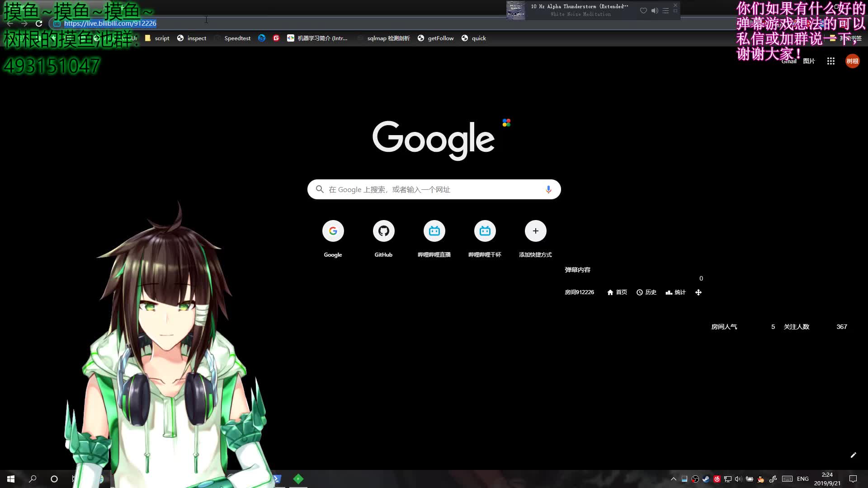Like the song with the heart icon
Viewport: 868px width, 488px height.
[x=643, y=10]
